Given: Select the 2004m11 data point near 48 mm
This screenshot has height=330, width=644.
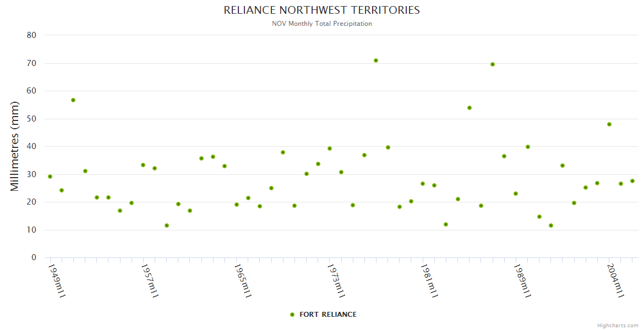Looking at the screenshot, I should (609, 124).
